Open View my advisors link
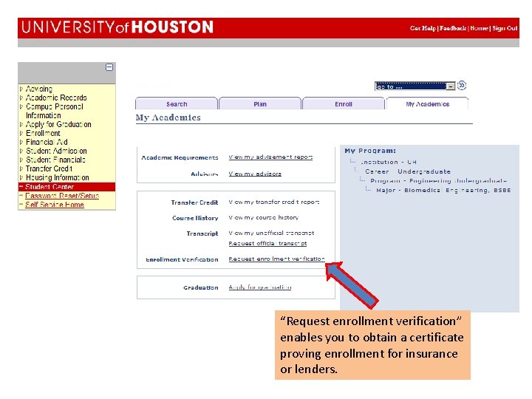The height and width of the screenshot is (399, 532). tap(255, 174)
